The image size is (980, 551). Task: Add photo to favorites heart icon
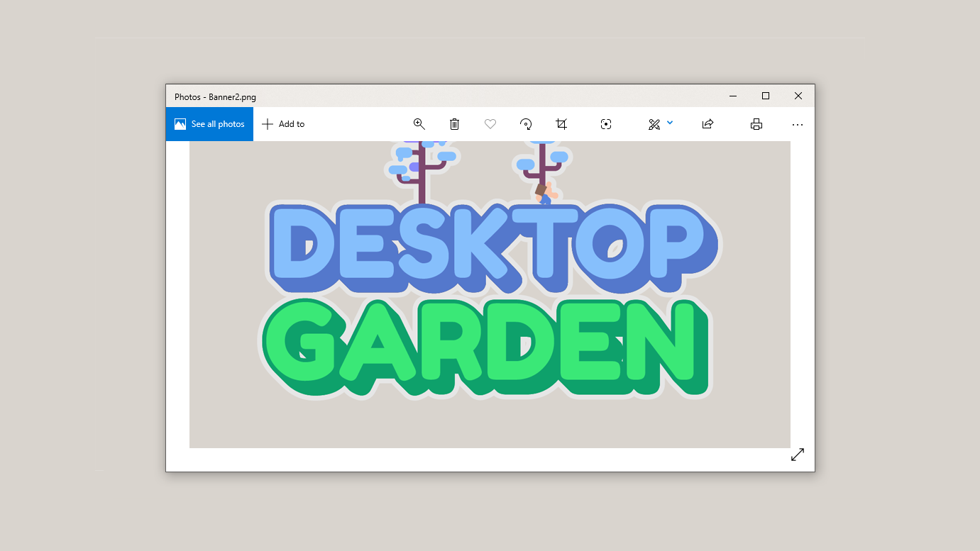490,124
